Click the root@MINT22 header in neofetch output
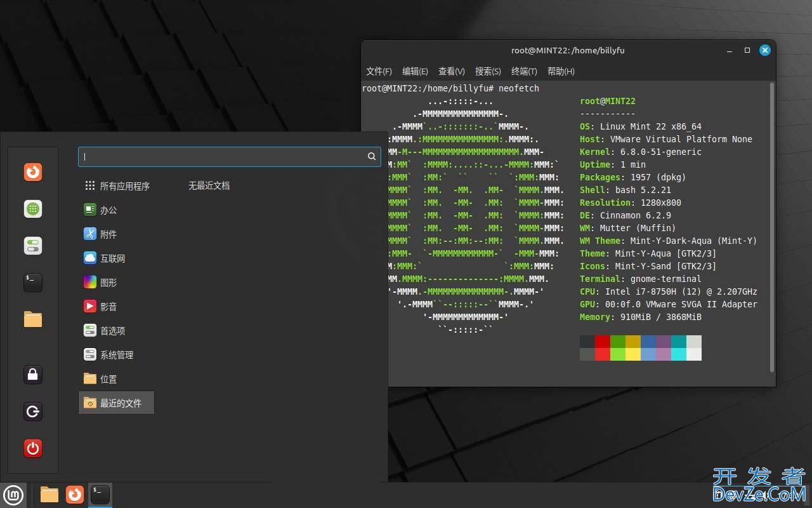 [608, 101]
